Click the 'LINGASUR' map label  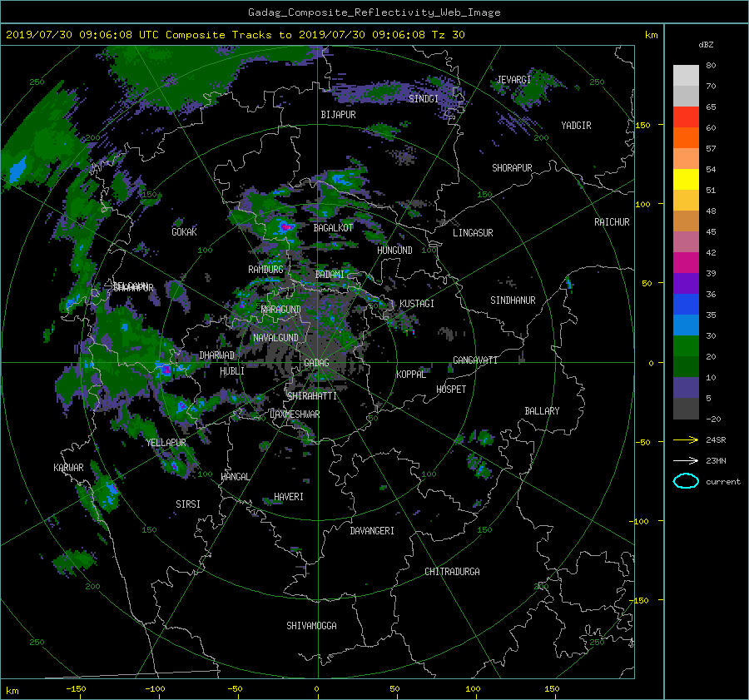click(473, 233)
